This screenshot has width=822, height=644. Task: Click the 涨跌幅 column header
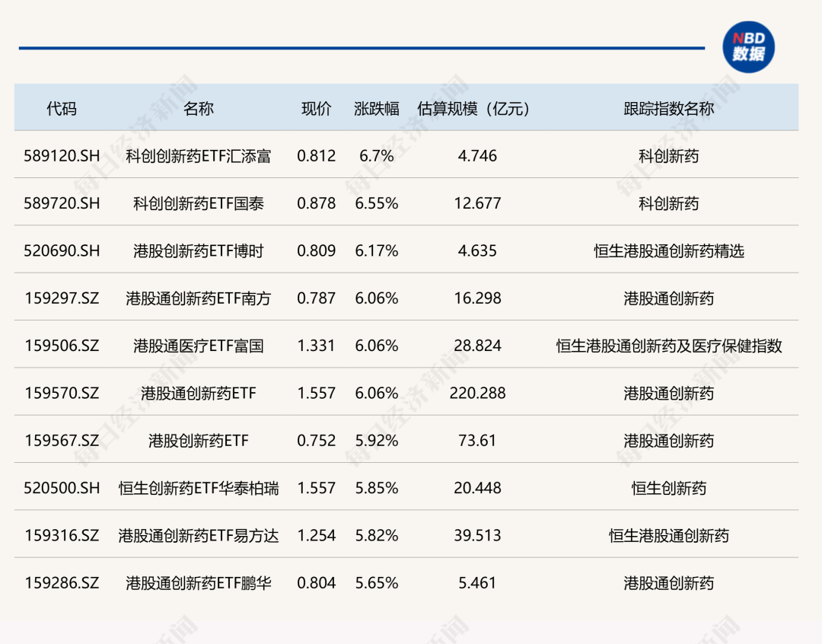(377, 109)
